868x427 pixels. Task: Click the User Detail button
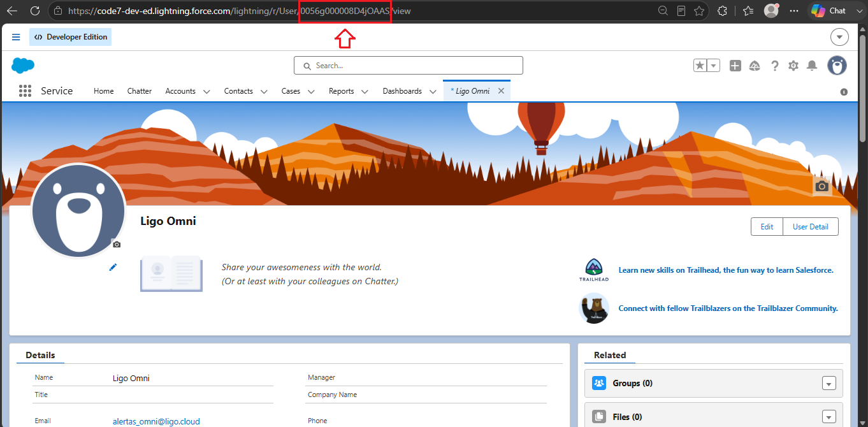811,226
